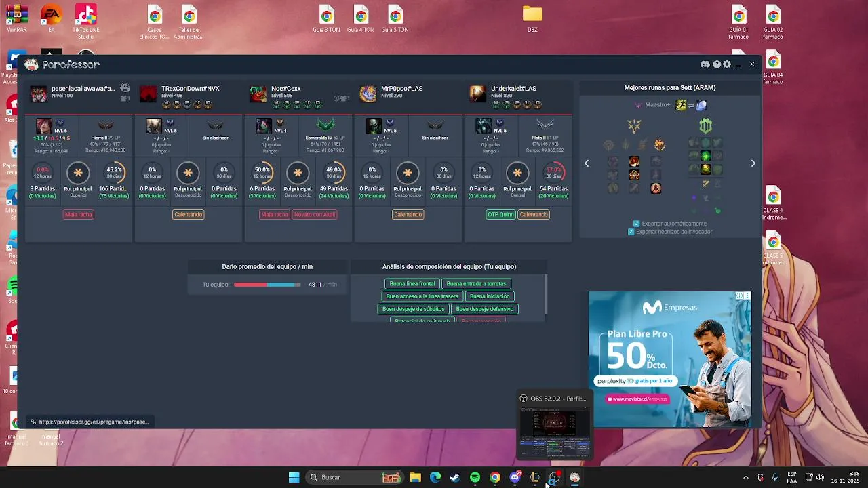Select Underkalel#LAS champion avatar
The width and height of the screenshot is (868, 488).
[x=478, y=94]
